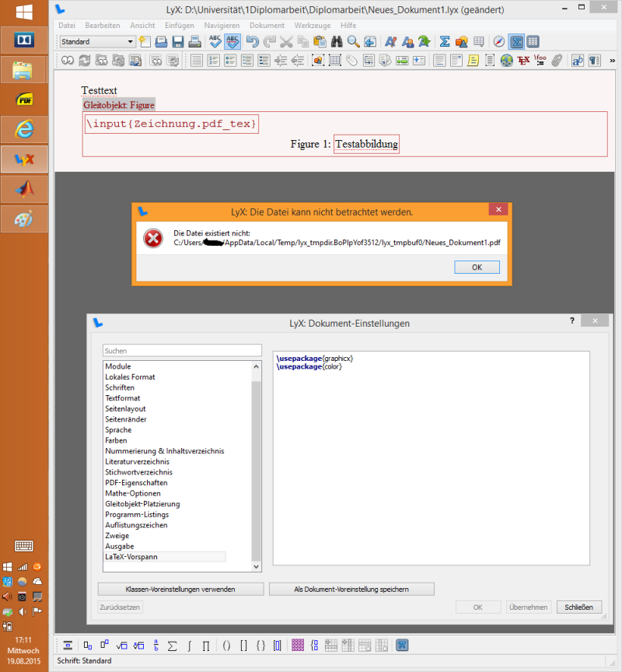Toggle the math toolbar button
This screenshot has width=622, height=672.
516,41
